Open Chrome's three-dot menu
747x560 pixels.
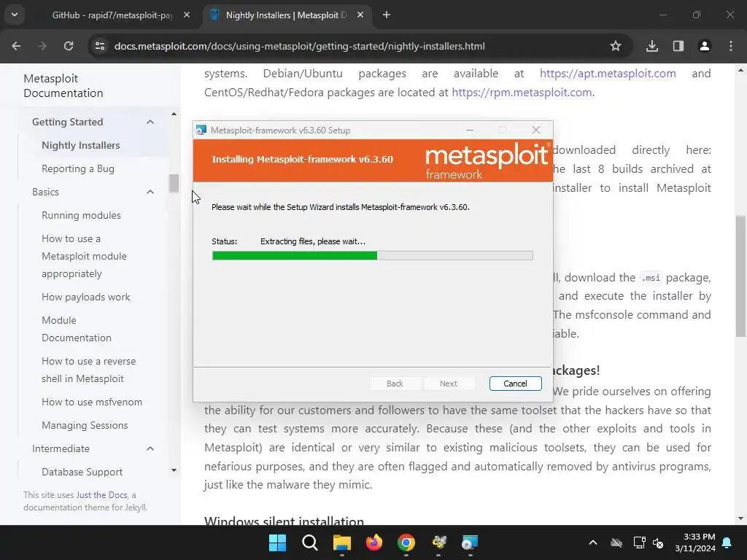[x=731, y=46]
